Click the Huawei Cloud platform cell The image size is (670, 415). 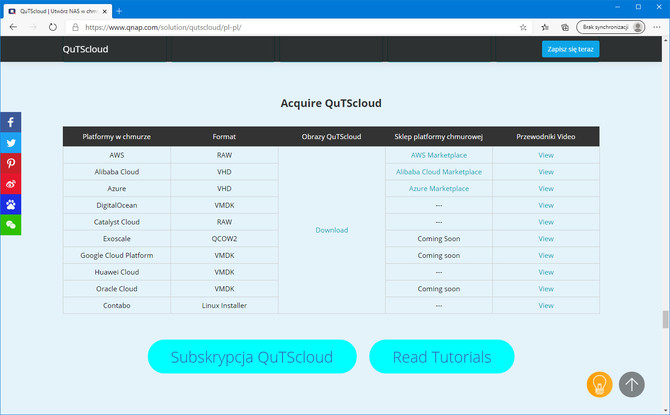click(117, 272)
